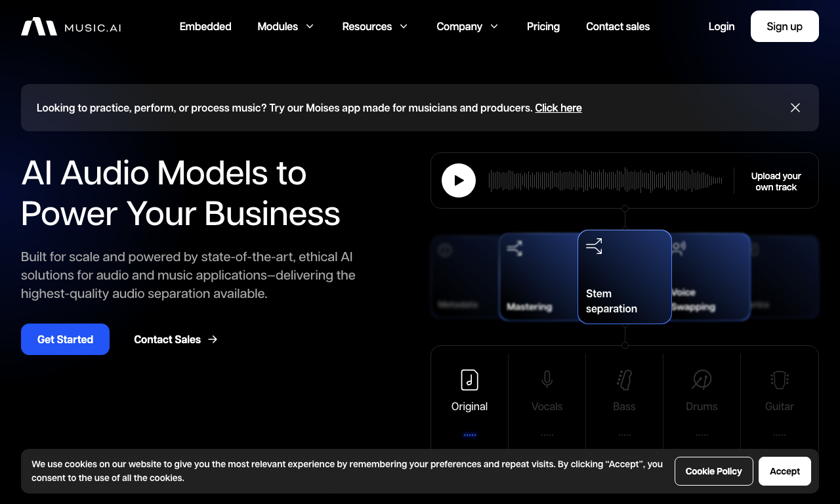840x504 pixels.
Task: Seek within the audio waveform
Action: (606, 180)
